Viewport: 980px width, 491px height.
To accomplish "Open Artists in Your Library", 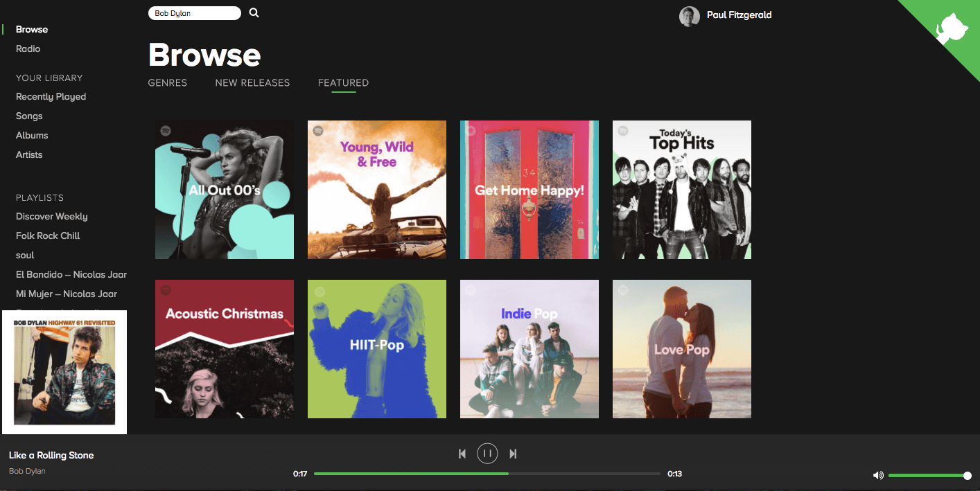I will (29, 154).
